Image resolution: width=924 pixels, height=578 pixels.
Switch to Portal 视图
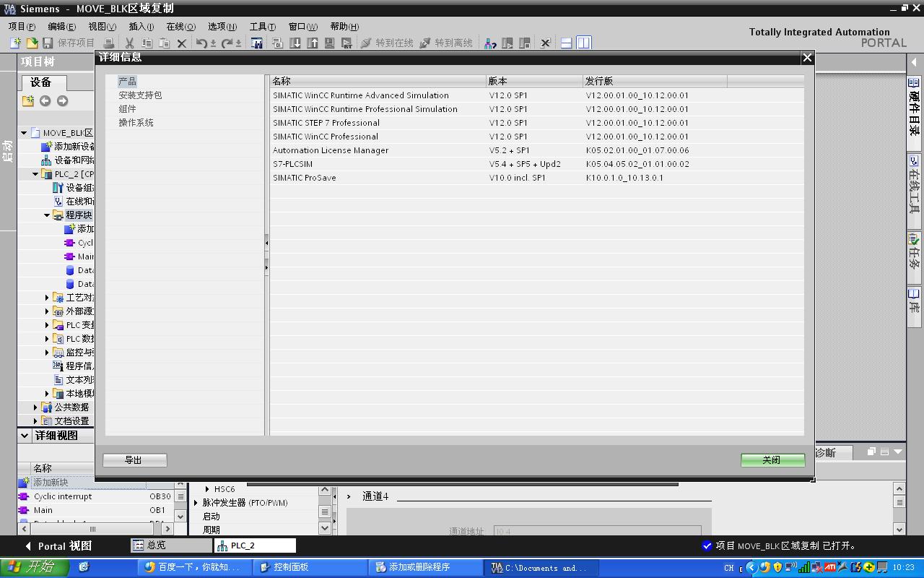pyautogui.click(x=59, y=546)
